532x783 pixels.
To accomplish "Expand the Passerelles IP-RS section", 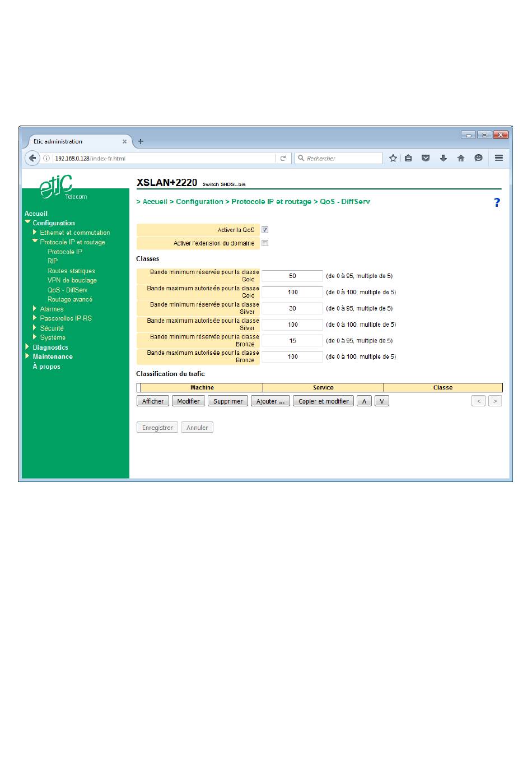I will pyautogui.click(x=35, y=318).
